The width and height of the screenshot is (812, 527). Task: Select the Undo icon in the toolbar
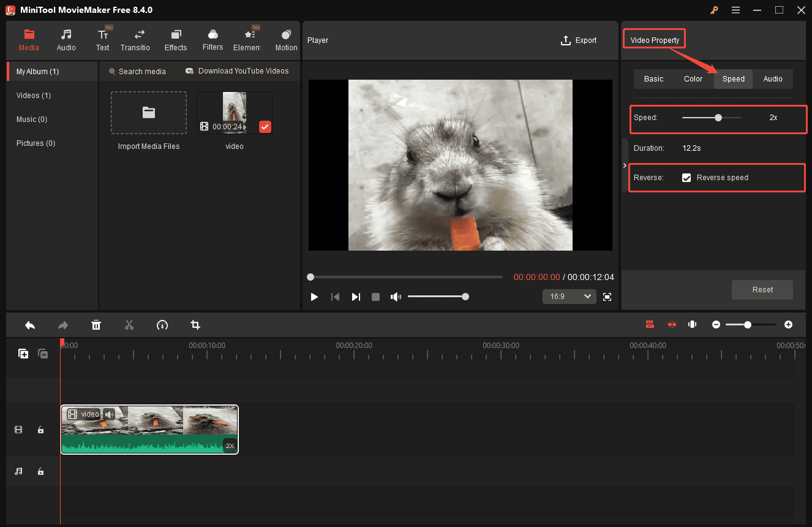[30, 325]
